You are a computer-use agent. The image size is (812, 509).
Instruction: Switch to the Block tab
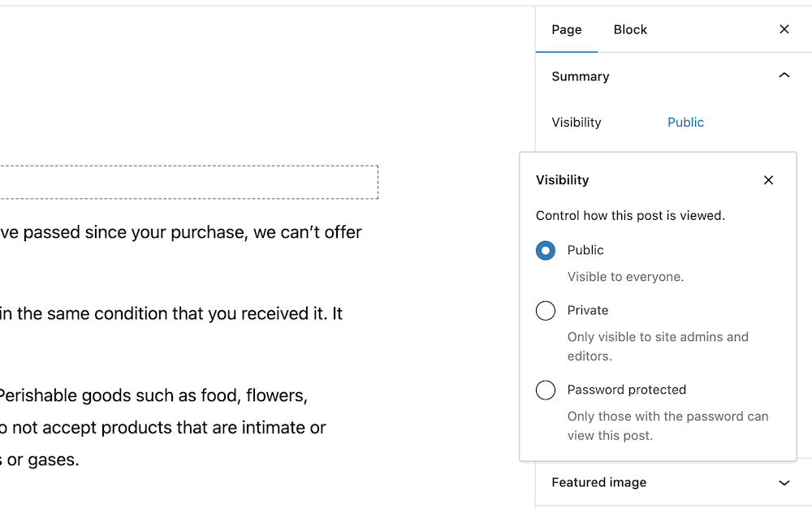(x=630, y=29)
